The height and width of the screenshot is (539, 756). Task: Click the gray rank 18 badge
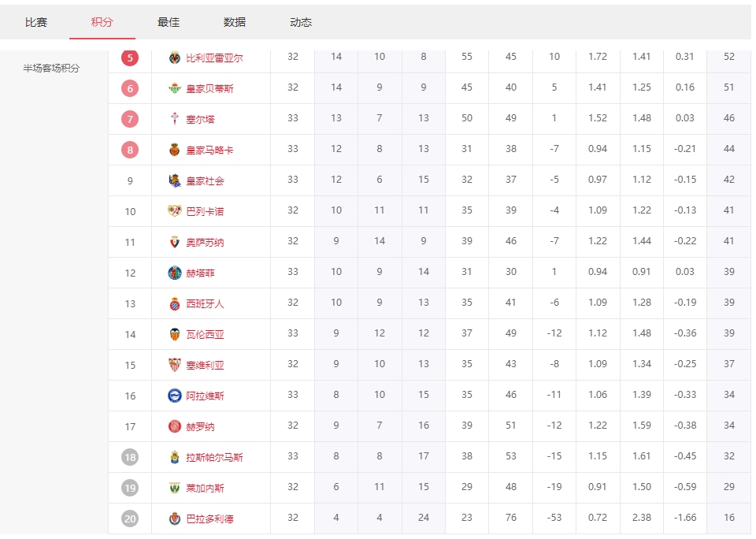point(130,457)
